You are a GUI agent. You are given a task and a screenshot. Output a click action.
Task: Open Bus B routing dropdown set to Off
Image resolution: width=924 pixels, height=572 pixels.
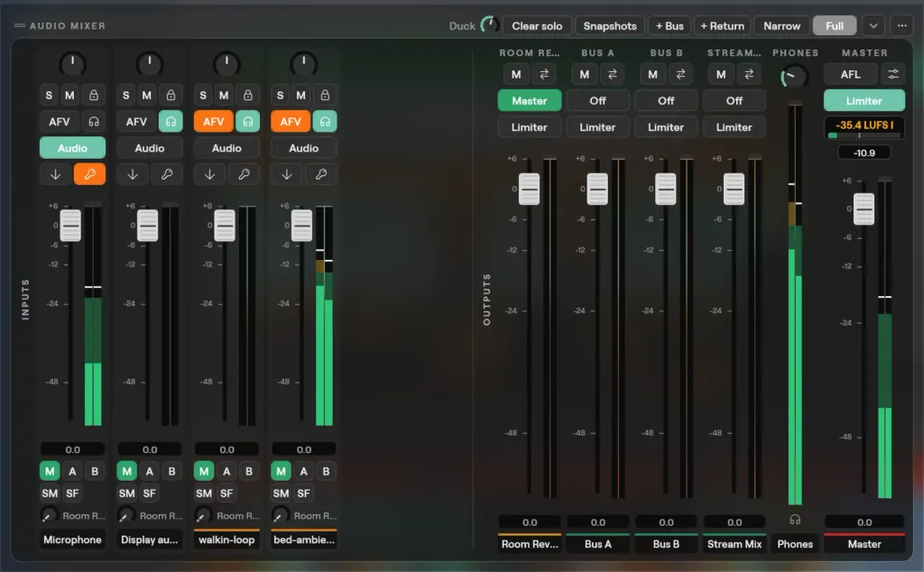[x=666, y=101]
